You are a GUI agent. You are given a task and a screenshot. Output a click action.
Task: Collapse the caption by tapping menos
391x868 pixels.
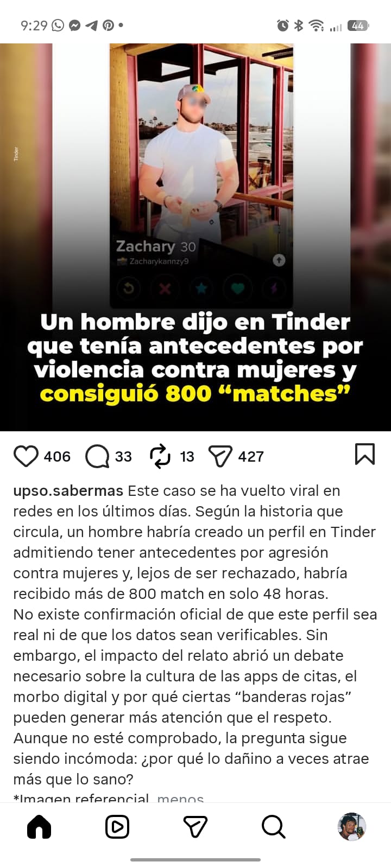(180, 799)
